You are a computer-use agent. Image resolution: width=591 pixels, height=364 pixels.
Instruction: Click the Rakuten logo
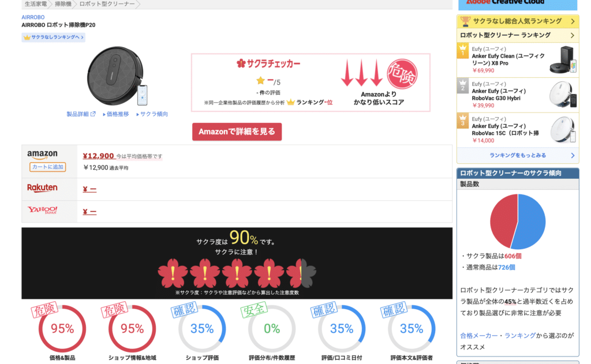click(42, 187)
